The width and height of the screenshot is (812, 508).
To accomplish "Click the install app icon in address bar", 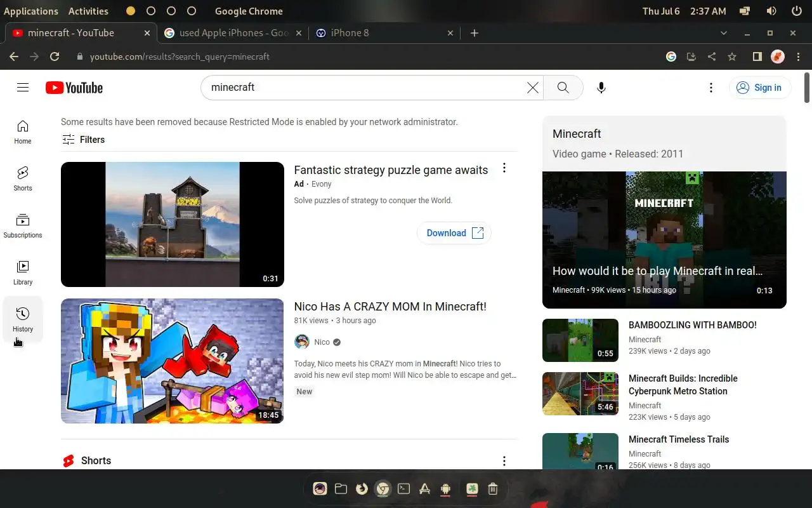I will click(x=691, y=57).
